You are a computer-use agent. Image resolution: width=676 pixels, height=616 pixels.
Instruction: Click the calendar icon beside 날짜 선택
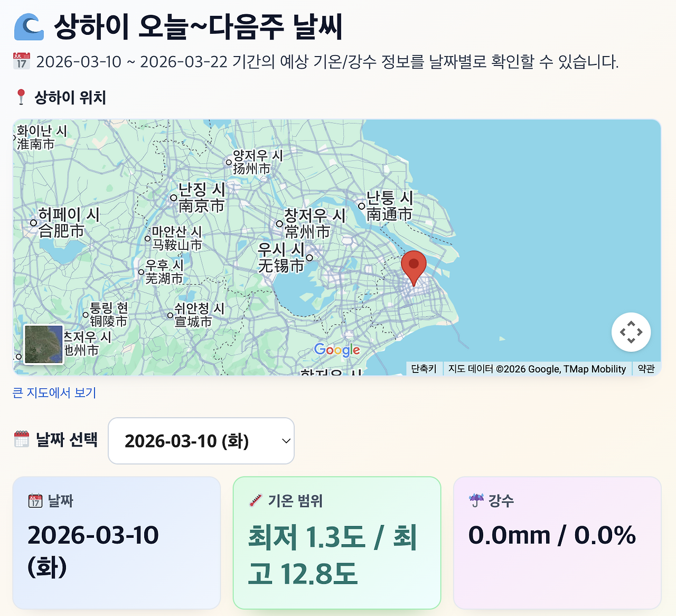click(21, 439)
